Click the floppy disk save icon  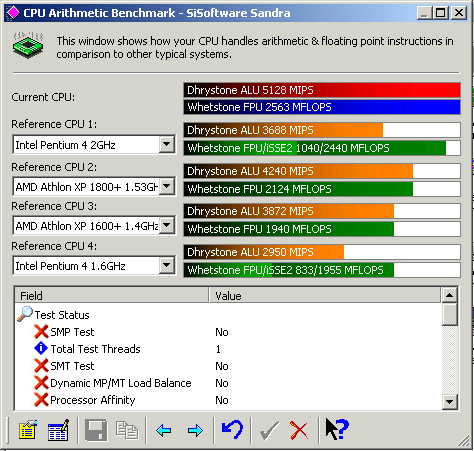(96, 430)
